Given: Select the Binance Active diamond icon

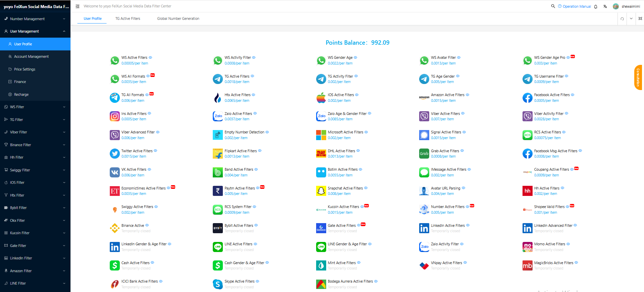Looking at the screenshot, I should 115,228.
